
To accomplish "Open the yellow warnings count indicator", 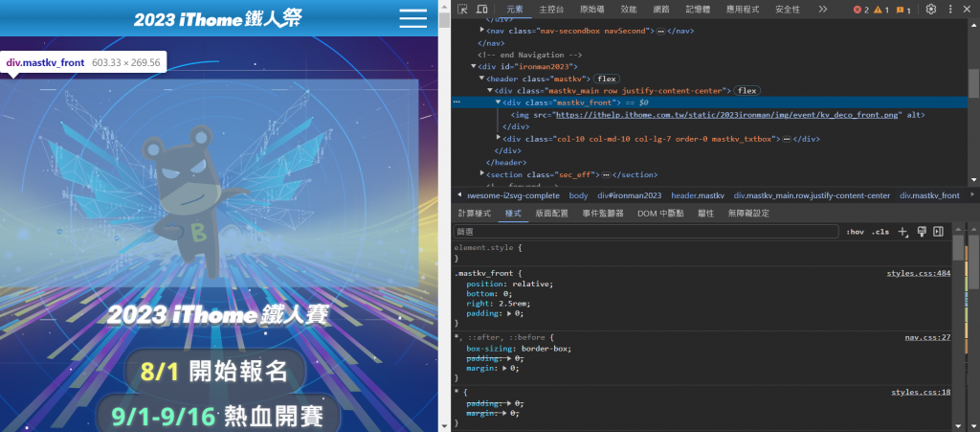I will (881, 10).
